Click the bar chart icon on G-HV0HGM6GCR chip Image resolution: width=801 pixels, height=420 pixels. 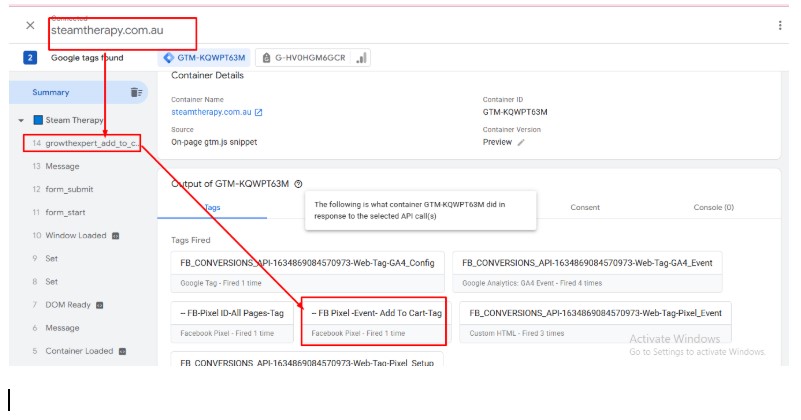(361, 58)
